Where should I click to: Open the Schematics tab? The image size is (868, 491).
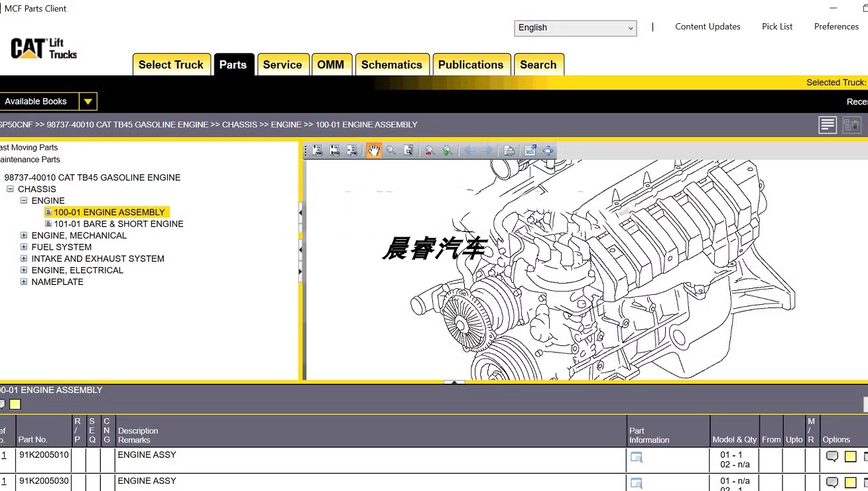392,64
